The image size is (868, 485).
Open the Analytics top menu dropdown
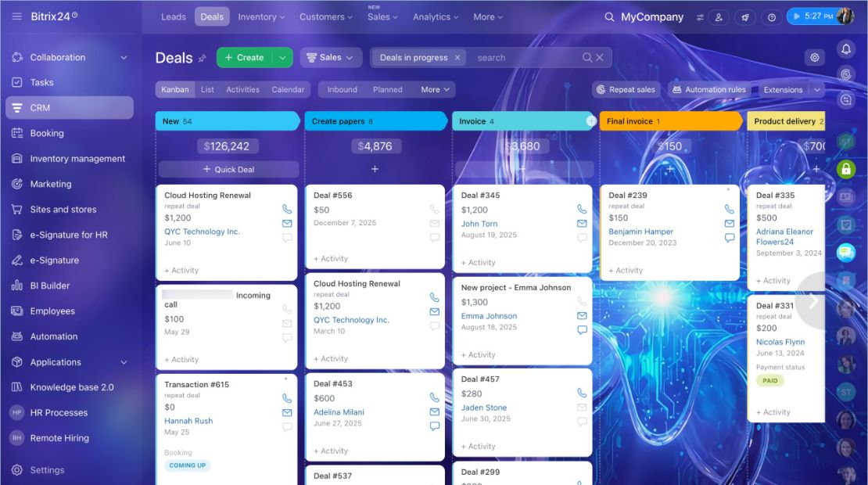coord(435,17)
